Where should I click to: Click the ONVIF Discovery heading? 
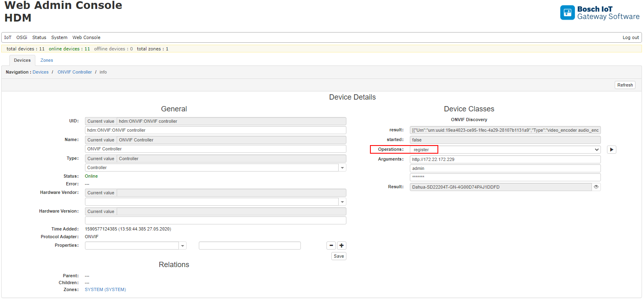coord(469,120)
